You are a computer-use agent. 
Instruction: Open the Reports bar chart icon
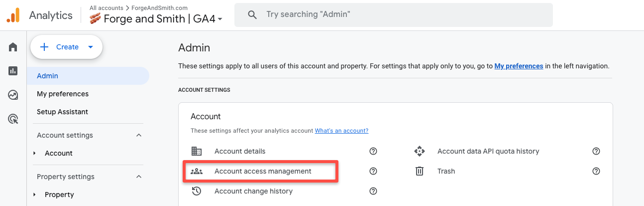tap(13, 71)
